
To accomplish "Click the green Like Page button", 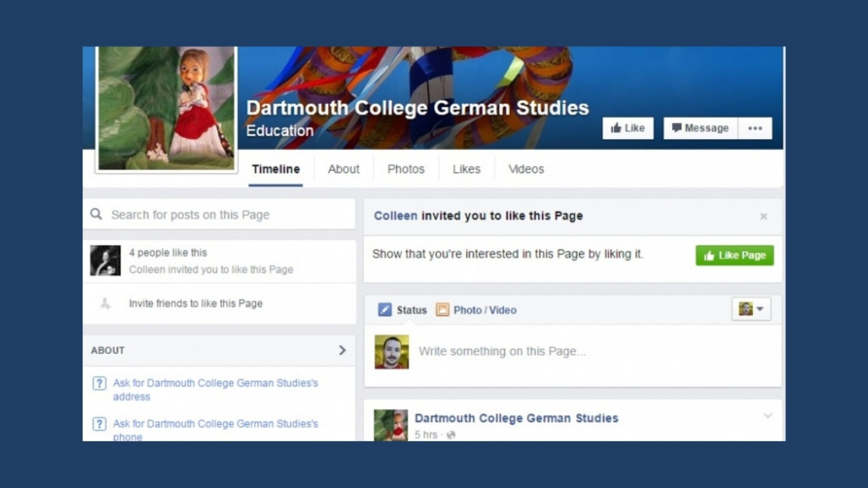I will 735,255.
